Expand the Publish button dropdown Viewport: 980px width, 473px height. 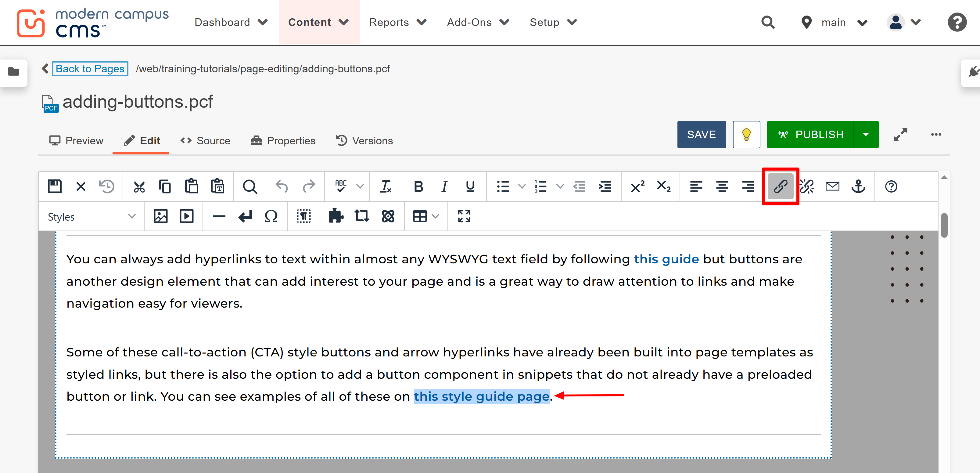[866, 134]
